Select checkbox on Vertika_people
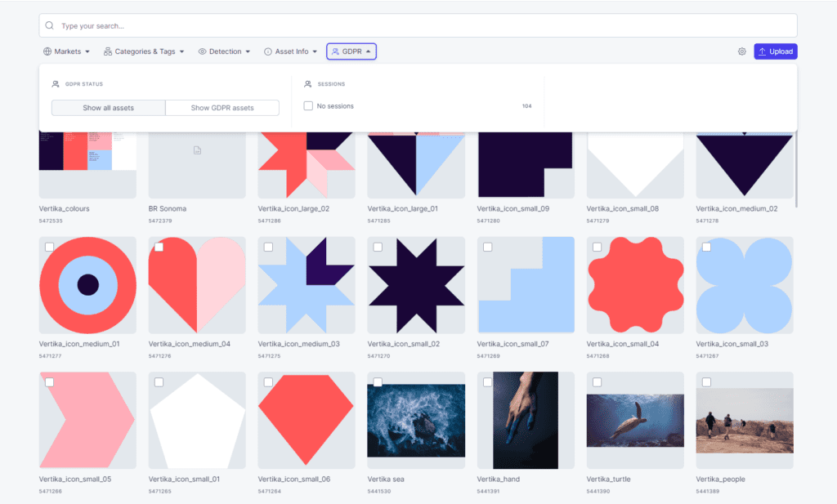The height and width of the screenshot is (504, 837). point(706,381)
